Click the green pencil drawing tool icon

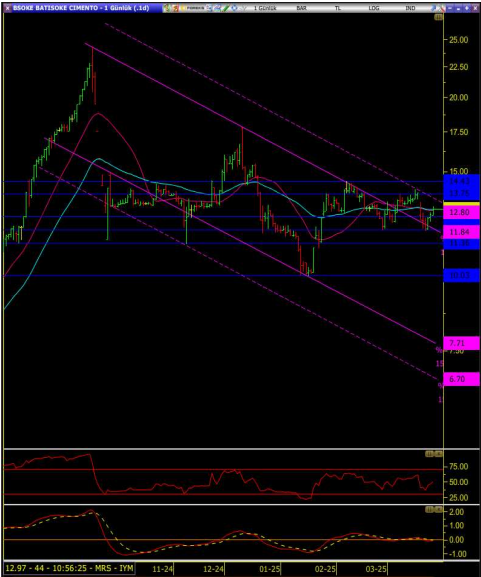click(x=226, y=8)
